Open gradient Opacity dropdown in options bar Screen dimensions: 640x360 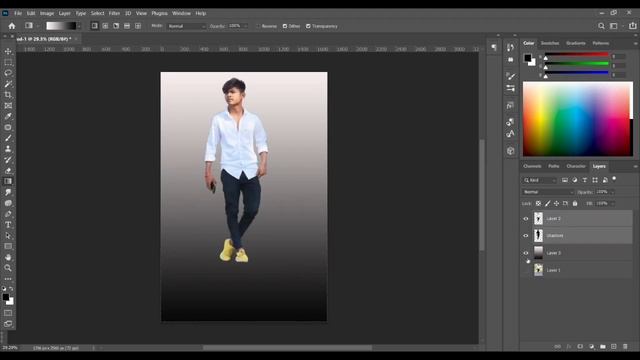click(x=246, y=26)
